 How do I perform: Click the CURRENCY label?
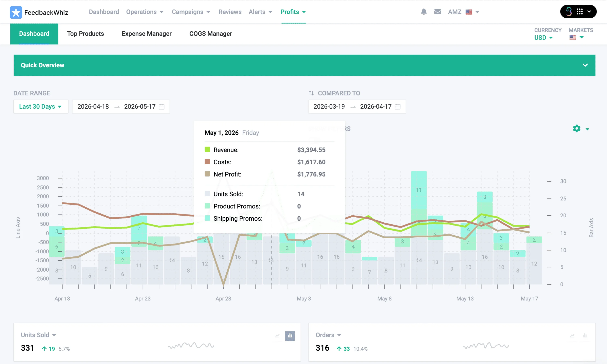click(548, 30)
